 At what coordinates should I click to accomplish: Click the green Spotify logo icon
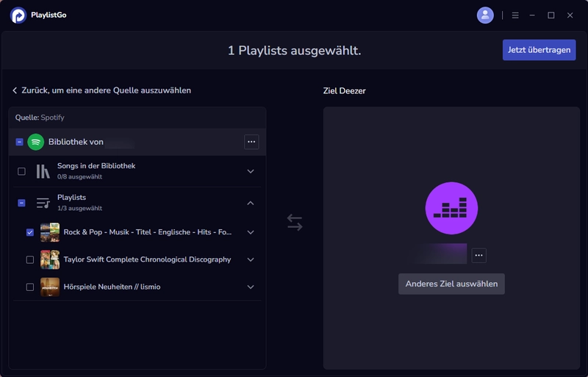[x=35, y=142]
